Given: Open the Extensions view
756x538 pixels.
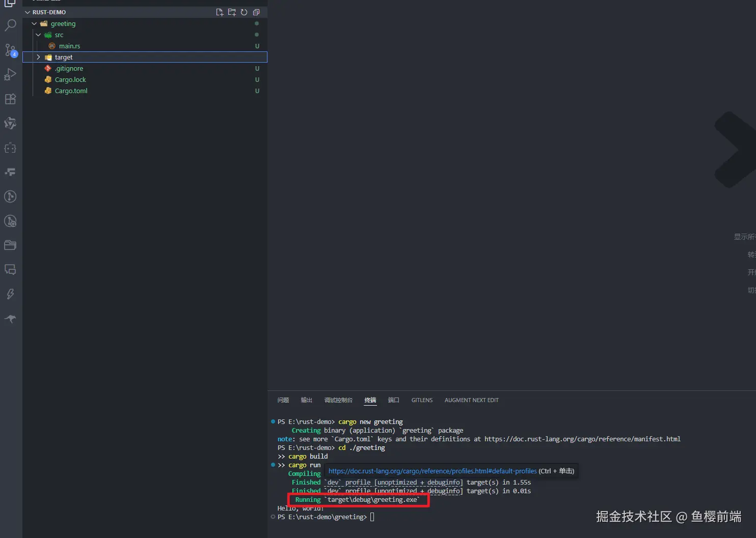Looking at the screenshot, I should [x=10, y=99].
